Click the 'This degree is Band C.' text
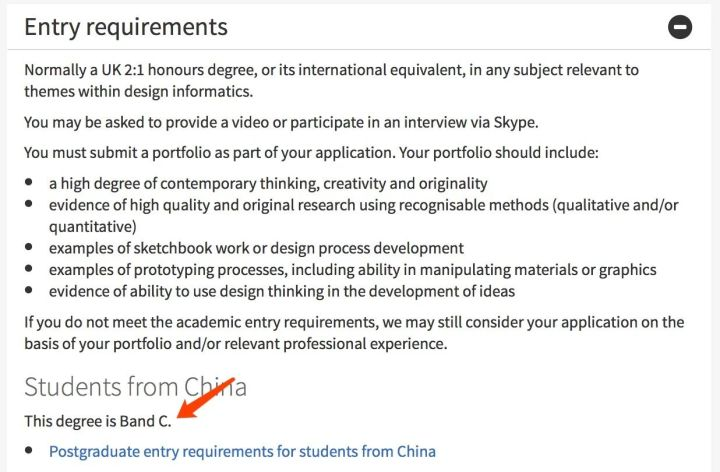The height and width of the screenshot is (472, 720). [x=98, y=421]
